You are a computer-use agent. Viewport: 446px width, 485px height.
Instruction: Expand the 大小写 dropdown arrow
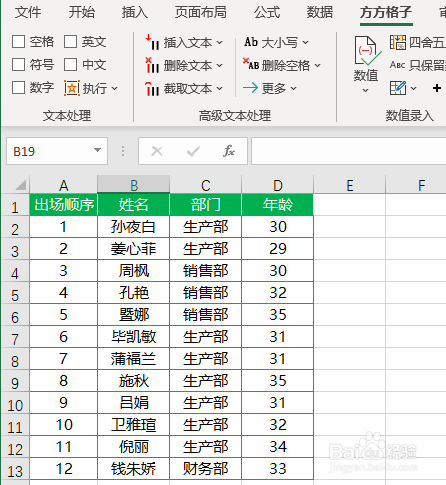305,43
